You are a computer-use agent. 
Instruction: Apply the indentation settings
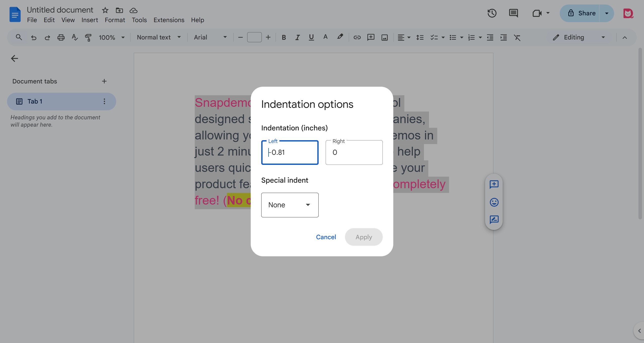[x=364, y=237]
